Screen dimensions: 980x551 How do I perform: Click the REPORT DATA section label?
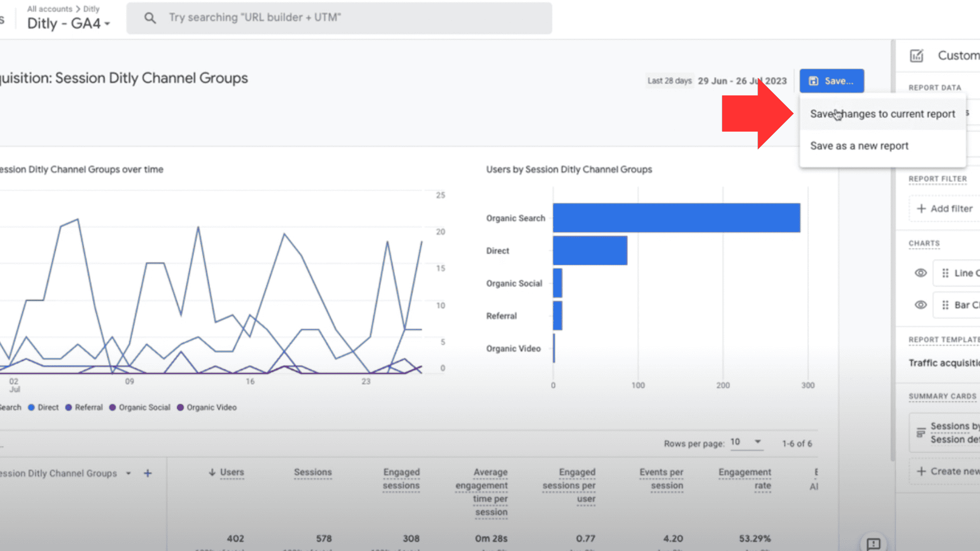pos(935,88)
